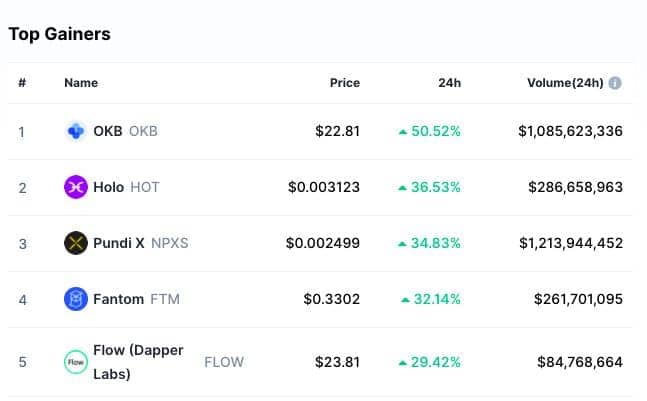Sort by the Price column header
This screenshot has width=647, height=401.
click(x=345, y=83)
